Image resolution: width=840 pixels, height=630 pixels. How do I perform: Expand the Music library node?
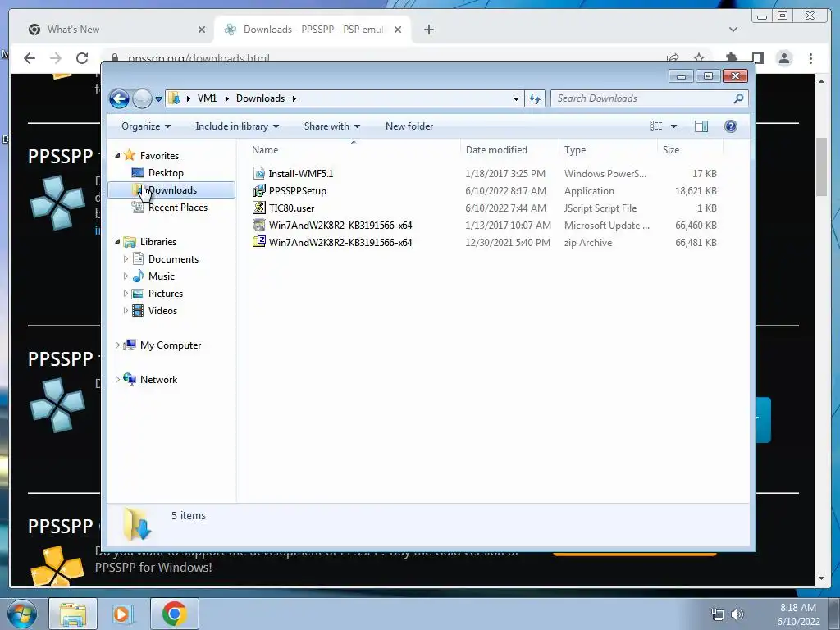[126, 276]
